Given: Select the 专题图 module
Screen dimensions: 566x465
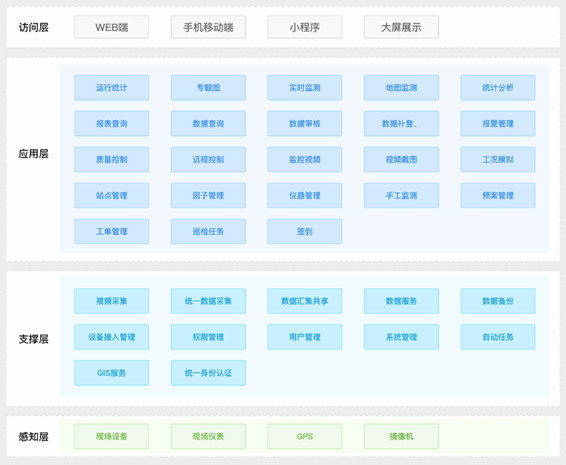Looking at the screenshot, I should pyautogui.click(x=208, y=88).
